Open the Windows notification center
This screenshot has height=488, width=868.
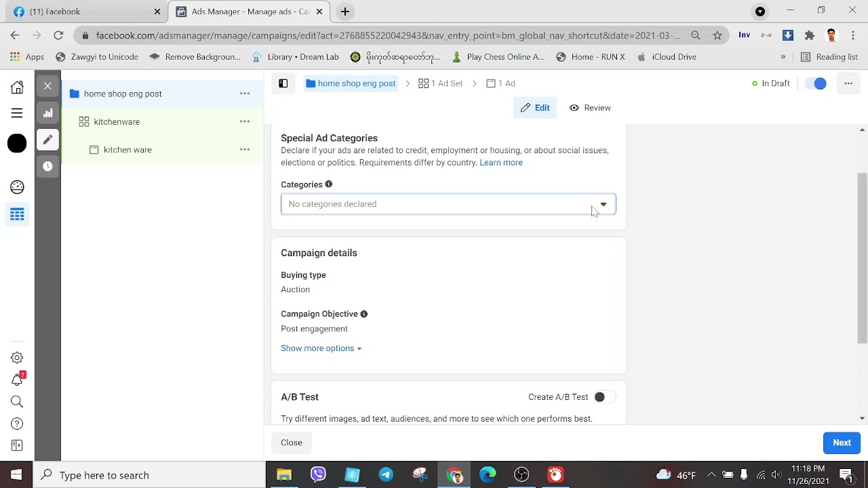click(846, 475)
